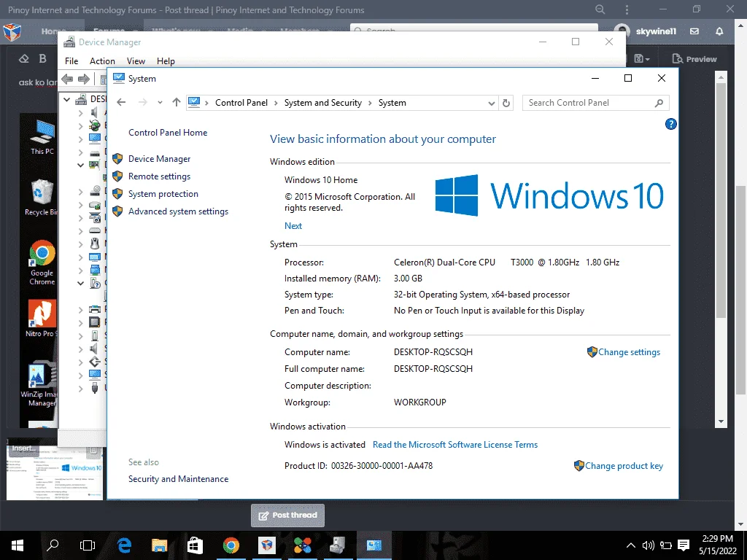Click Change product key link
The width and height of the screenshot is (747, 560).
point(624,466)
